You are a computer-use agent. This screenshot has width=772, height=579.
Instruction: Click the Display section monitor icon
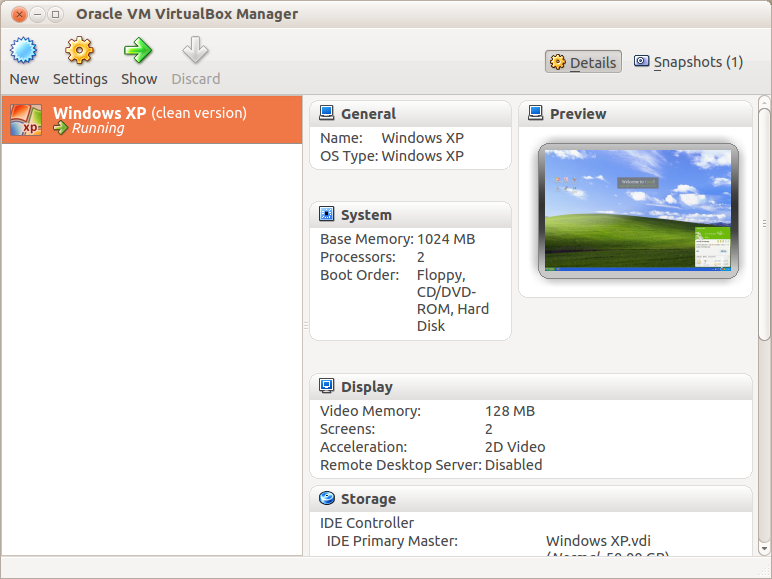[327, 386]
